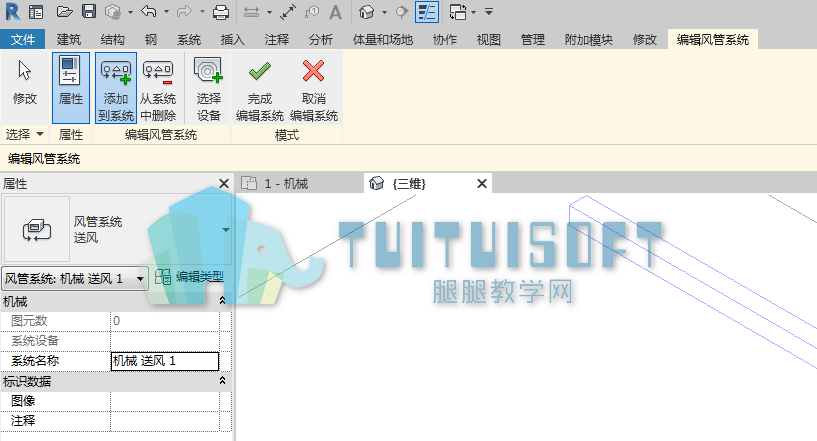817x441 pixels.
Task: Click the Section view icon
Action: 401,11
